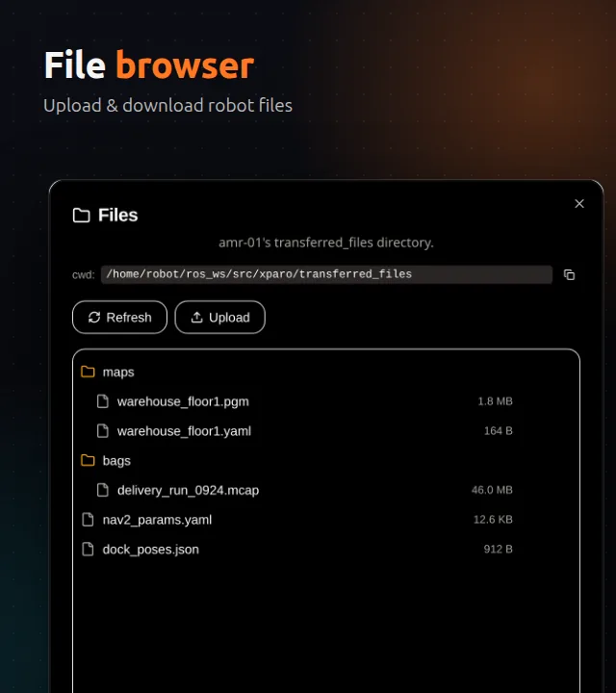This screenshot has height=693, width=616.
Task: Click the 1.8 MB size value
Action: [x=495, y=401]
